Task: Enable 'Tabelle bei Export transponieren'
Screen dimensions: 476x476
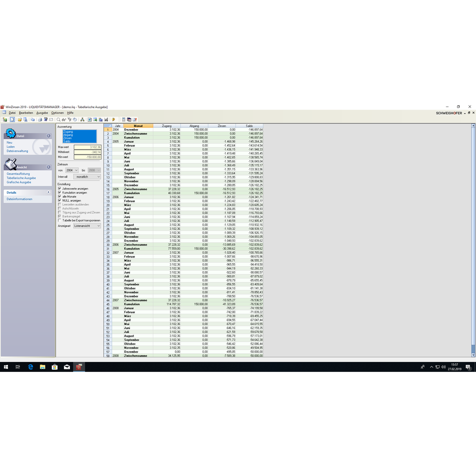Action: click(x=59, y=220)
